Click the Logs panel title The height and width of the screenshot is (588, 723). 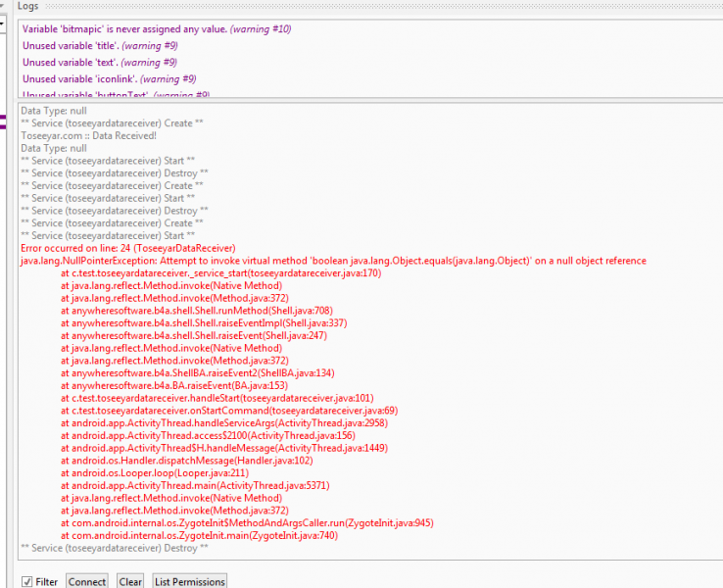[28, 6]
